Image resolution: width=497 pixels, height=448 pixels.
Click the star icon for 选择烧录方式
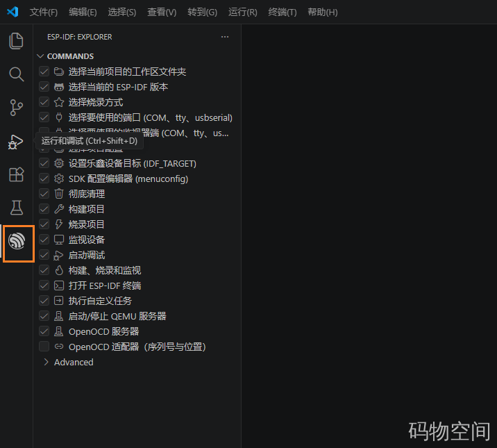tap(58, 102)
